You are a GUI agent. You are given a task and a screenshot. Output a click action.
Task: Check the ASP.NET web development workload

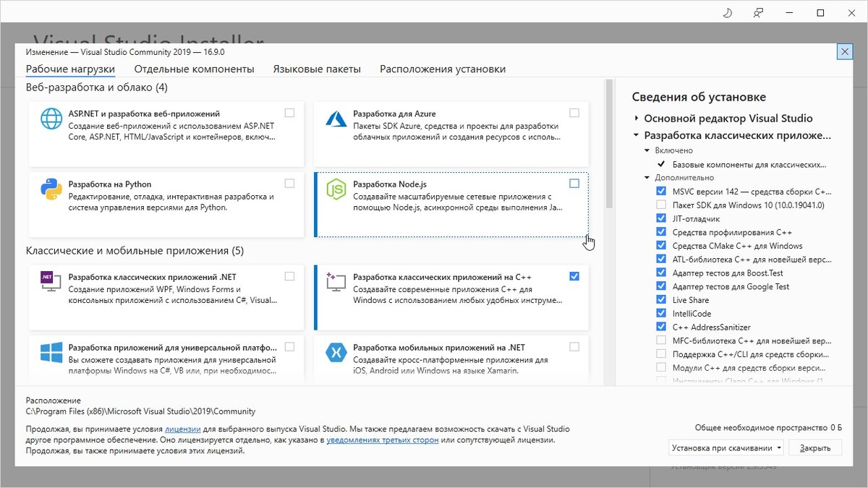(289, 113)
